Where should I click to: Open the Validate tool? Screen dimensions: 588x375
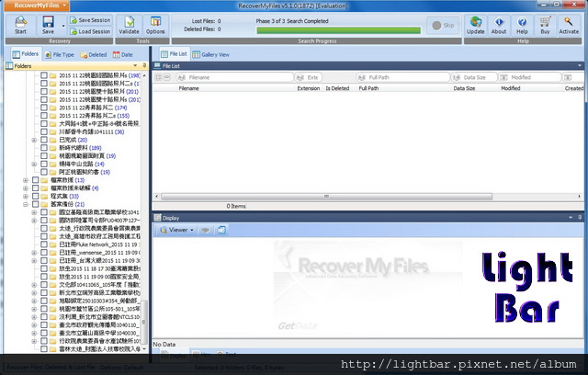(x=129, y=25)
